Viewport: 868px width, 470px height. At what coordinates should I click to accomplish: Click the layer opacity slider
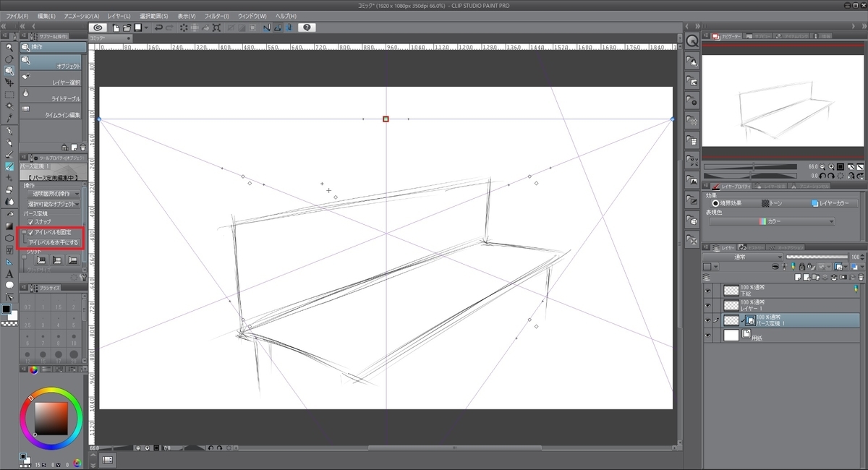click(817, 257)
